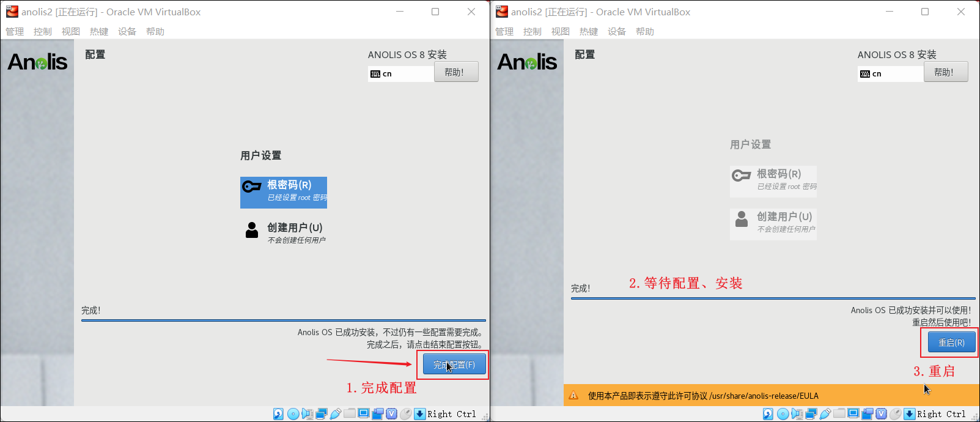The image size is (980, 422).
Task: Maximize the window showing 完成配置 button
Action: 435,12
